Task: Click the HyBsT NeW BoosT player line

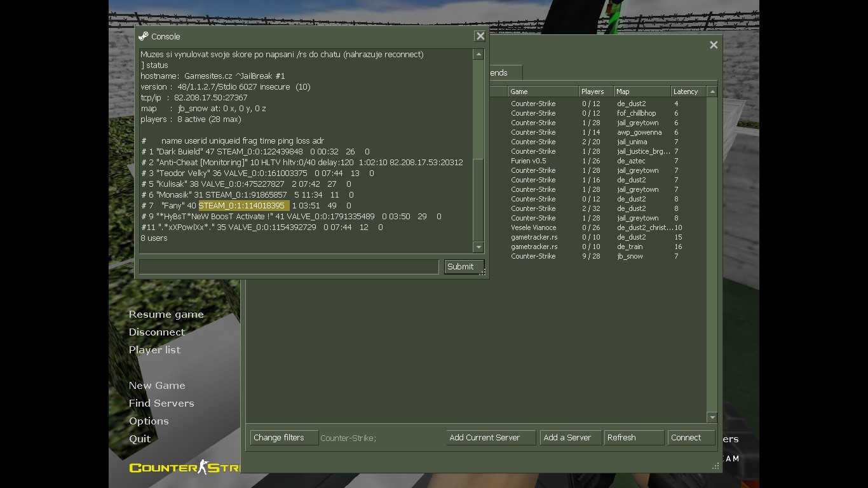Action: [291, 217]
